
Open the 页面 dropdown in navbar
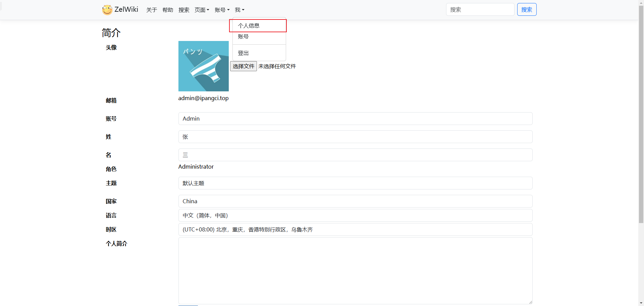(x=202, y=10)
